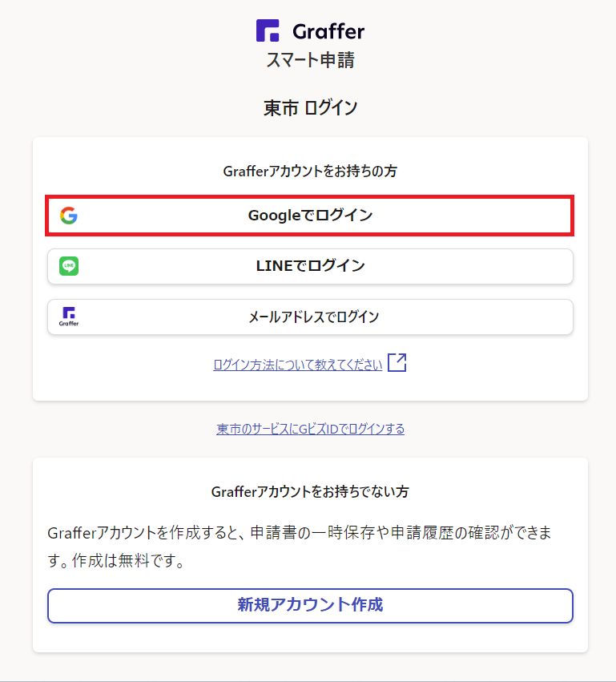Follow the GビズIDでログインする link
Viewport: 616px width, 682px height.
[310, 429]
